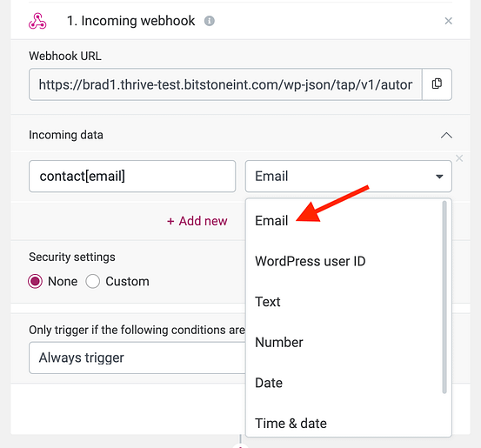Click the plus icon beside Add new
The height and width of the screenshot is (448, 481).
point(170,221)
